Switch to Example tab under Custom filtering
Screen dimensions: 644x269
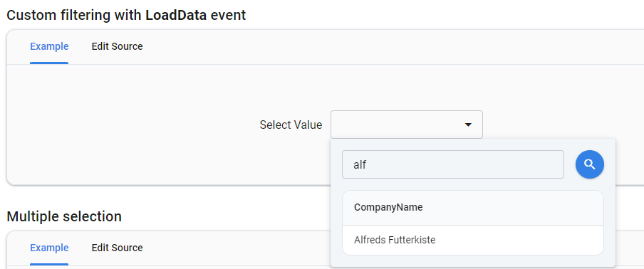point(49,46)
